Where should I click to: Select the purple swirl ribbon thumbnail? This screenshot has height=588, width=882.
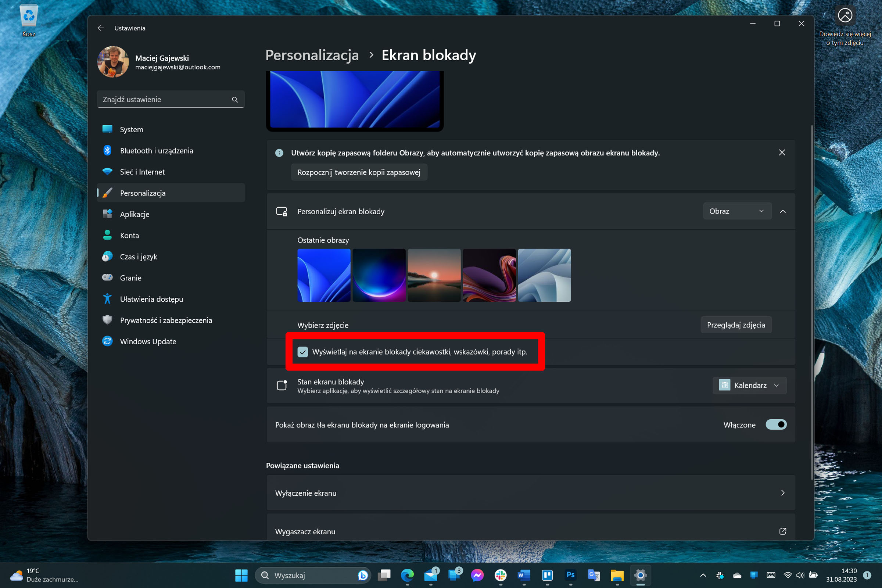489,275
